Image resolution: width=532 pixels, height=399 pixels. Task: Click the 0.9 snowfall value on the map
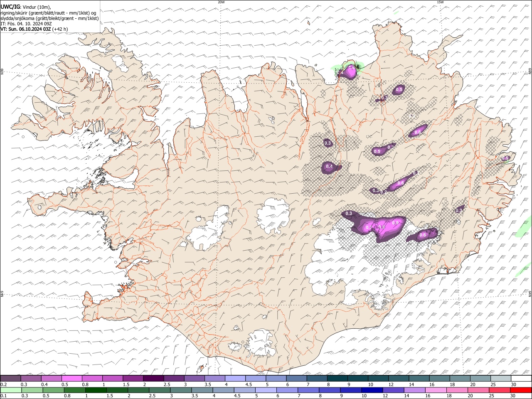point(395,223)
